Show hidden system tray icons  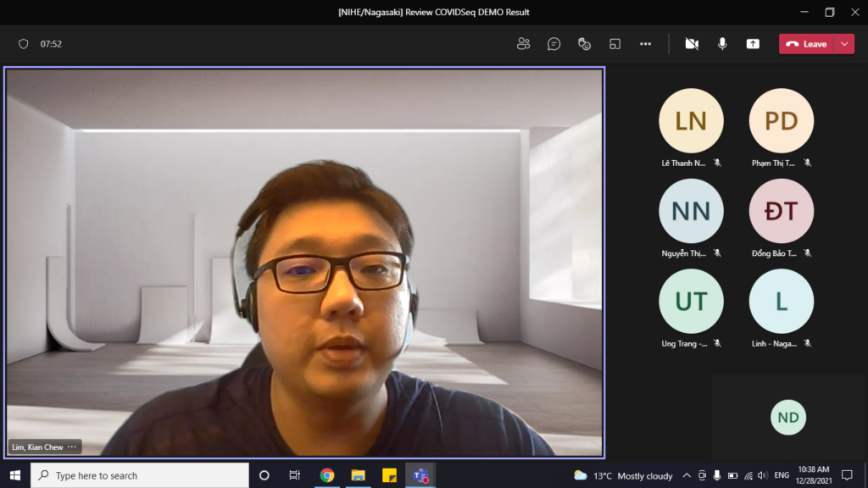[687, 475]
